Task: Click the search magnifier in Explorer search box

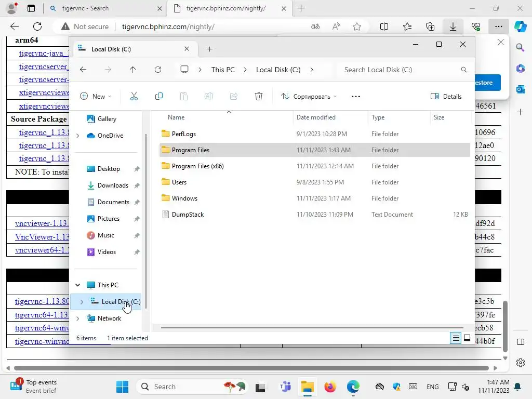Action: point(464,70)
